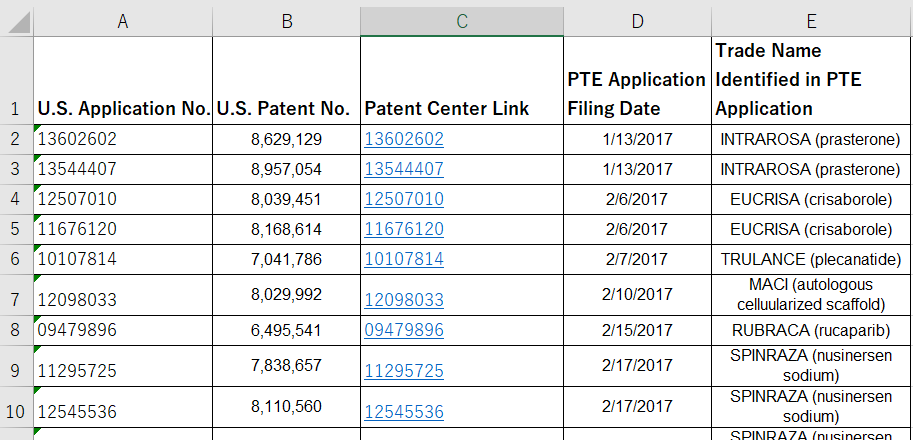Select filing date 2/10/2017
This screenshot has height=440, width=913.
point(638,295)
